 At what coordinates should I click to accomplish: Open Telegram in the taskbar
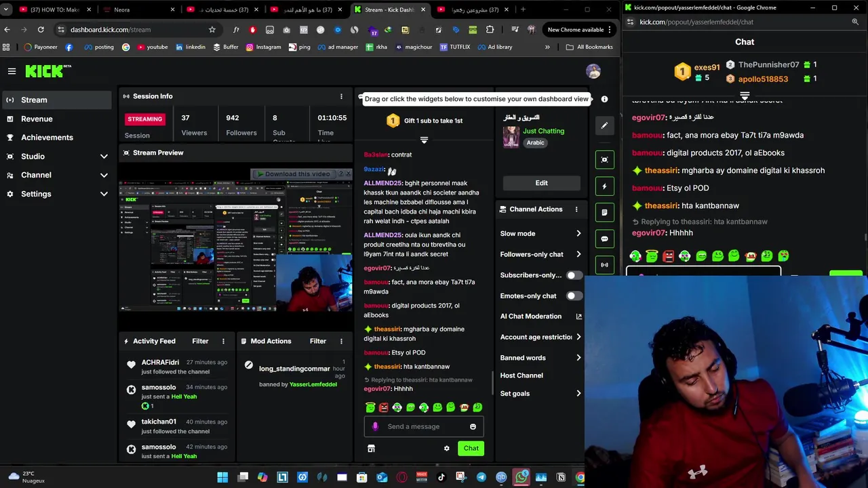(x=481, y=477)
